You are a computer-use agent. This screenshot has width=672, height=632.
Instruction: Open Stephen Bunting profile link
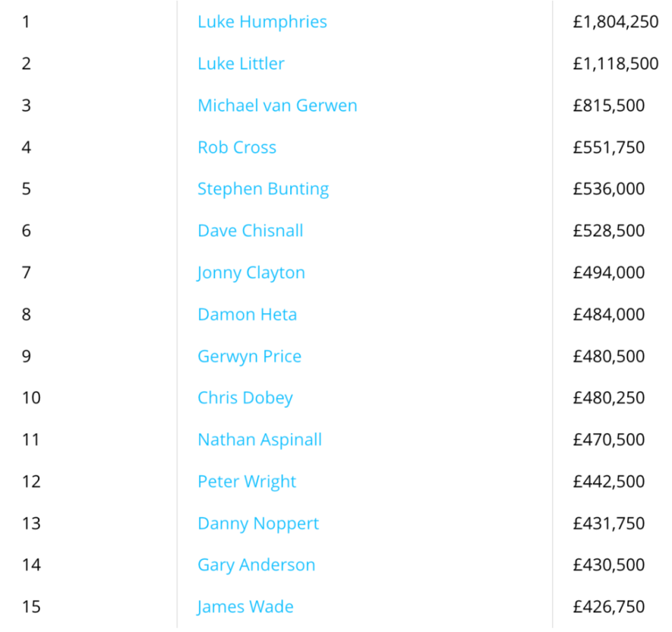click(x=263, y=189)
